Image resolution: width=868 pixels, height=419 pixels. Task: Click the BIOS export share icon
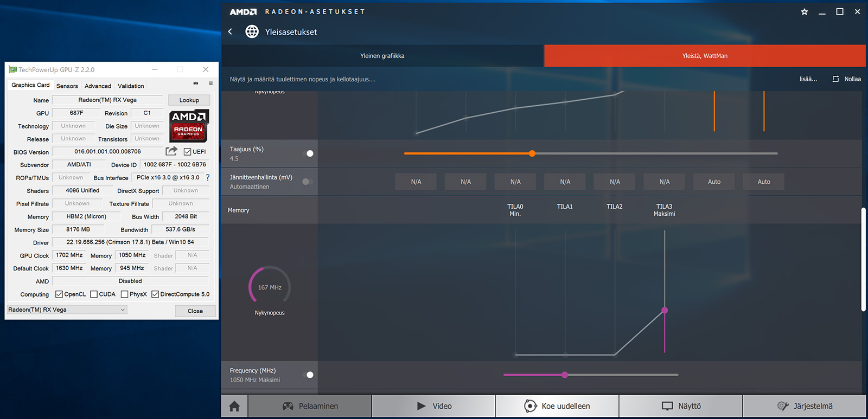(171, 151)
